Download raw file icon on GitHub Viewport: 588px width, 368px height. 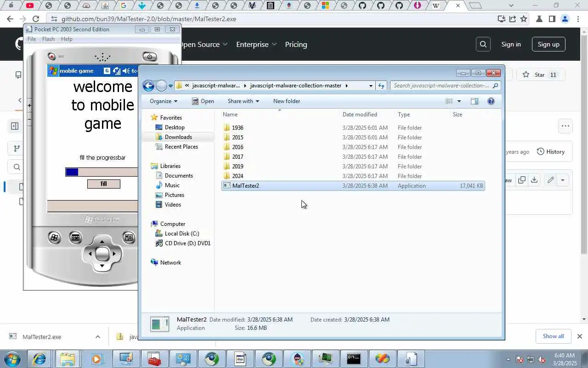(534, 180)
